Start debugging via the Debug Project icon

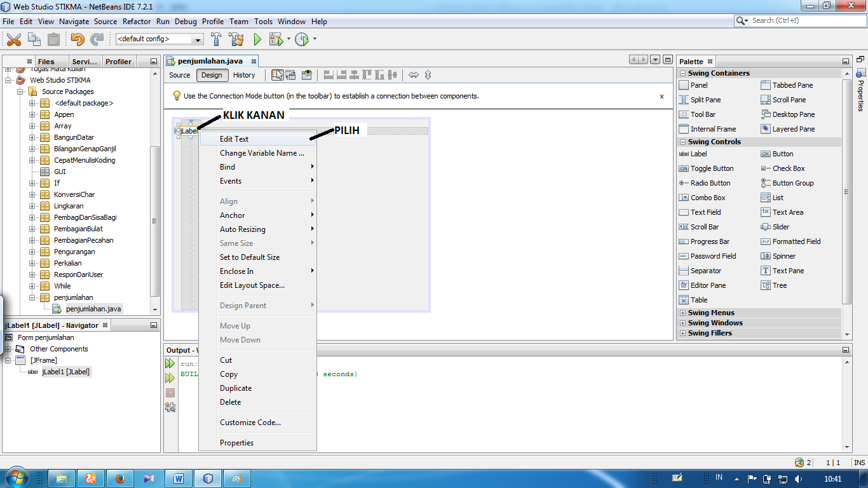pyautogui.click(x=276, y=39)
